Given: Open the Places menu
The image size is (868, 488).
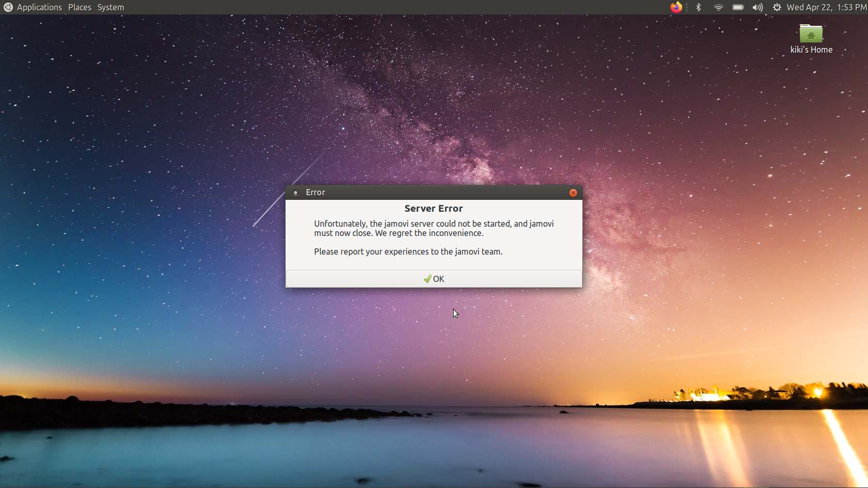Looking at the screenshot, I should [x=80, y=7].
